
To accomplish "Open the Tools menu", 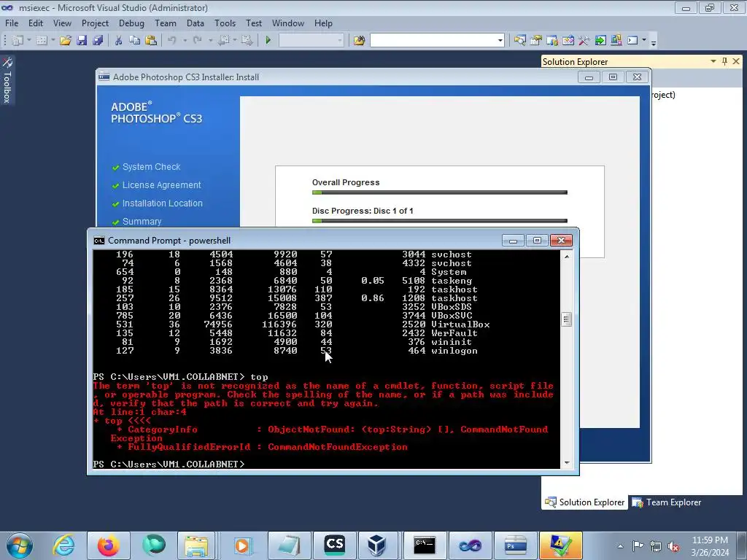I will coord(225,23).
